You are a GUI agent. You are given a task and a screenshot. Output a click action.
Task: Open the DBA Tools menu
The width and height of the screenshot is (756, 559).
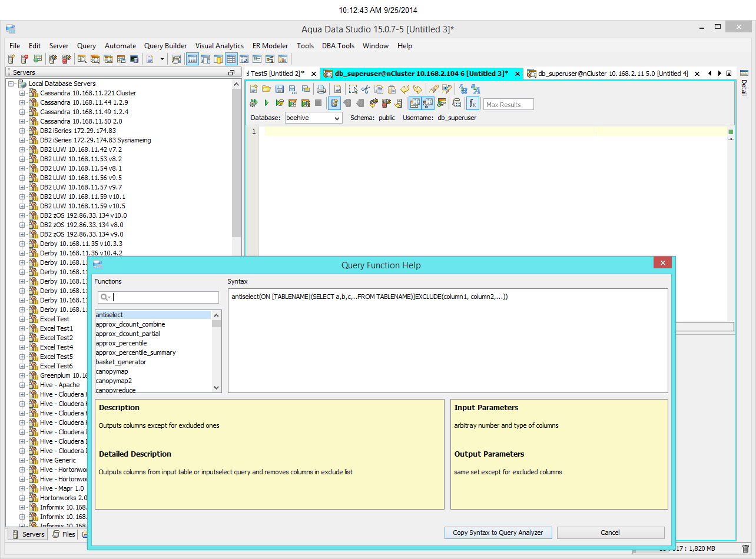point(338,45)
